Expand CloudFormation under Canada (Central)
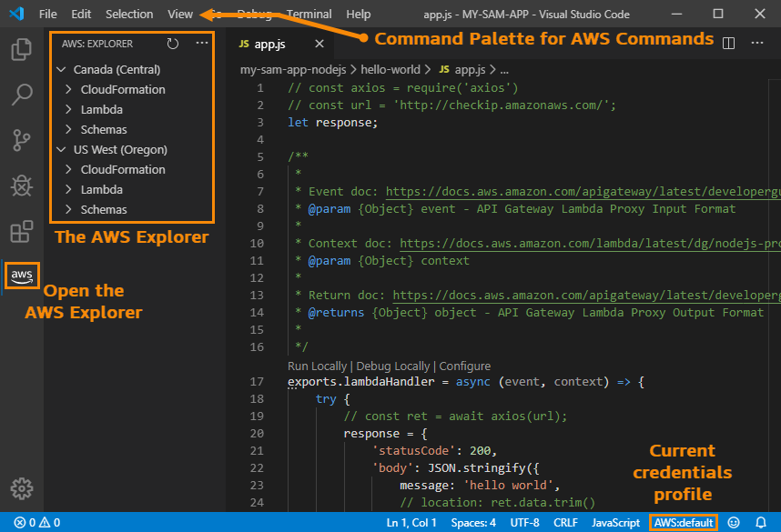This screenshot has width=781, height=532. coord(69,90)
